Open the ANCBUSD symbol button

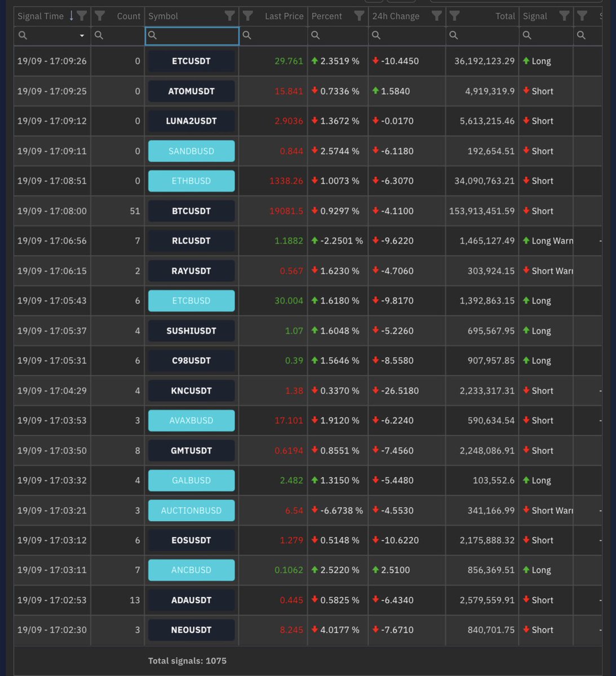coord(191,570)
